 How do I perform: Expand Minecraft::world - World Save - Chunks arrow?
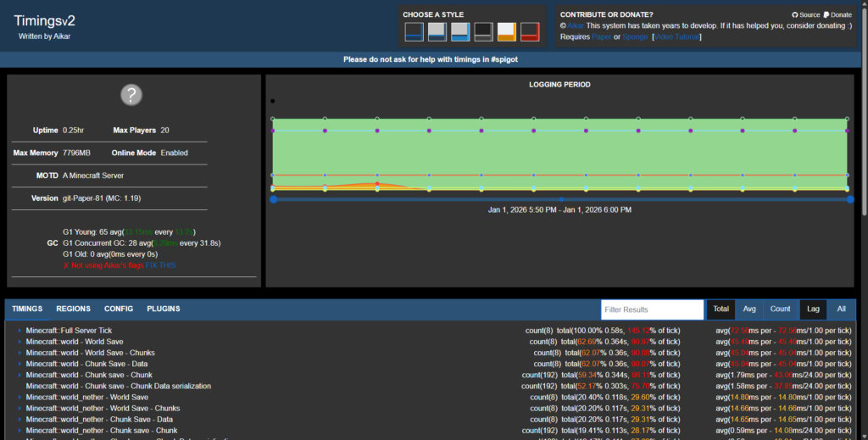20,354
